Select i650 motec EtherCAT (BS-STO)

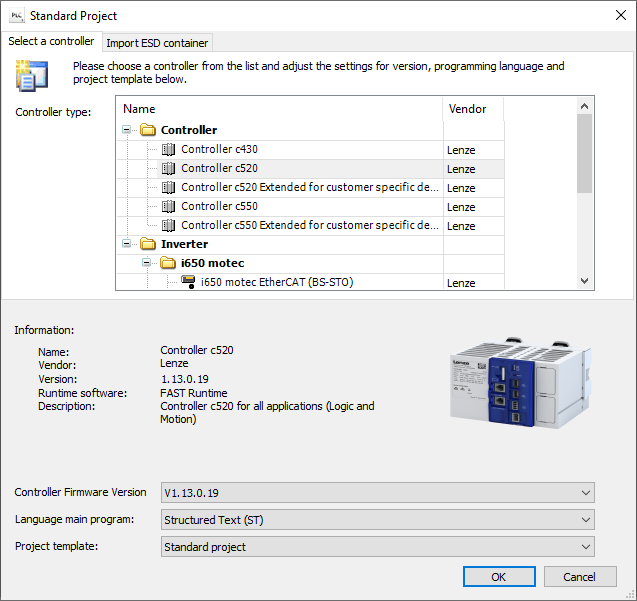277,282
